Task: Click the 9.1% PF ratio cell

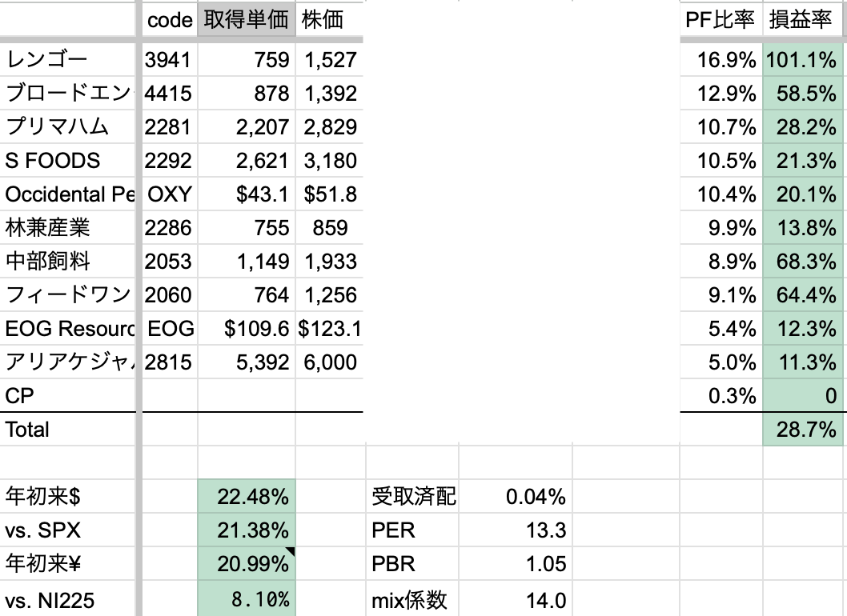Action: (721, 294)
